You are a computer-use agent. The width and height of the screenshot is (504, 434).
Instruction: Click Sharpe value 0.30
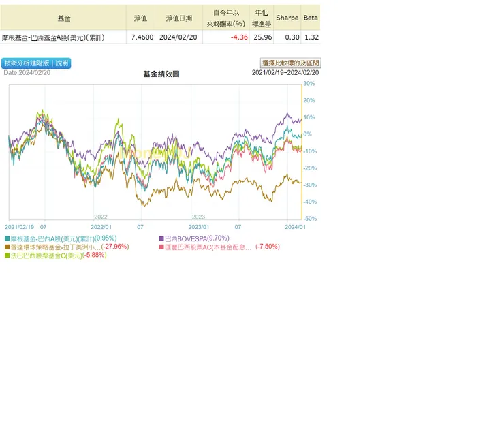click(x=292, y=37)
